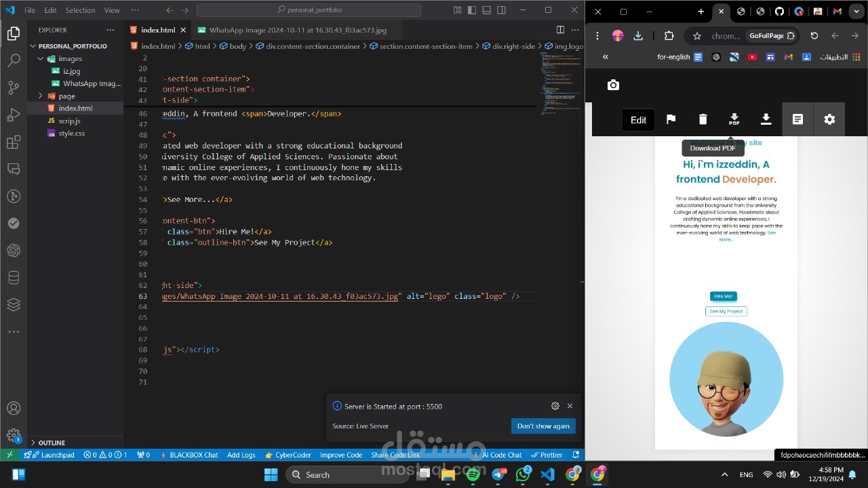
Task: Toggle the bottom panel layout icon
Action: pos(487,10)
